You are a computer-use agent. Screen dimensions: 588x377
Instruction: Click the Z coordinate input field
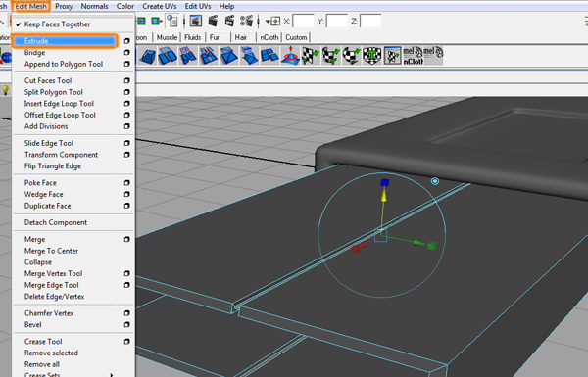click(370, 22)
